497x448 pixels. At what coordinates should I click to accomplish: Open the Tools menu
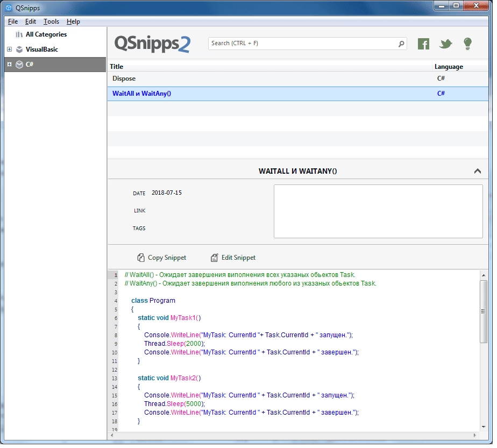click(52, 22)
